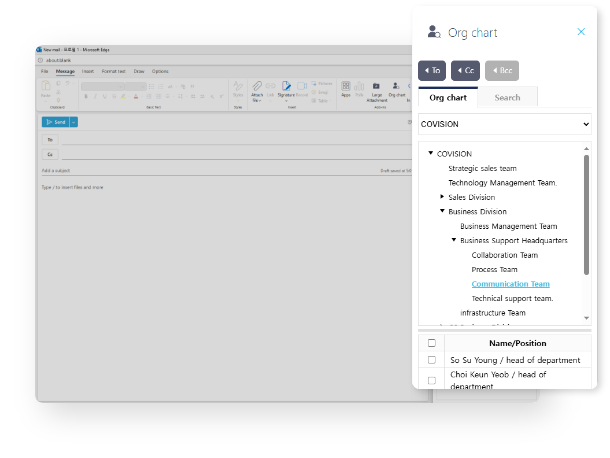The height and width of the screenshot is (458, 610).
Task: Check the box for Choi Keun Yeob
Action: click(x=432, y=380)
